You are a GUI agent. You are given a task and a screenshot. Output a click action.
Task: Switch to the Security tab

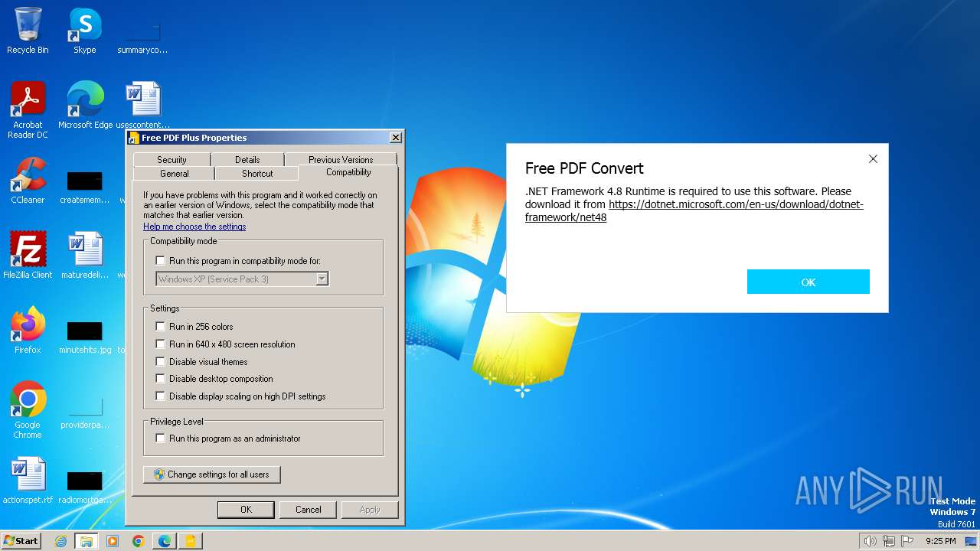coord(171,160)
